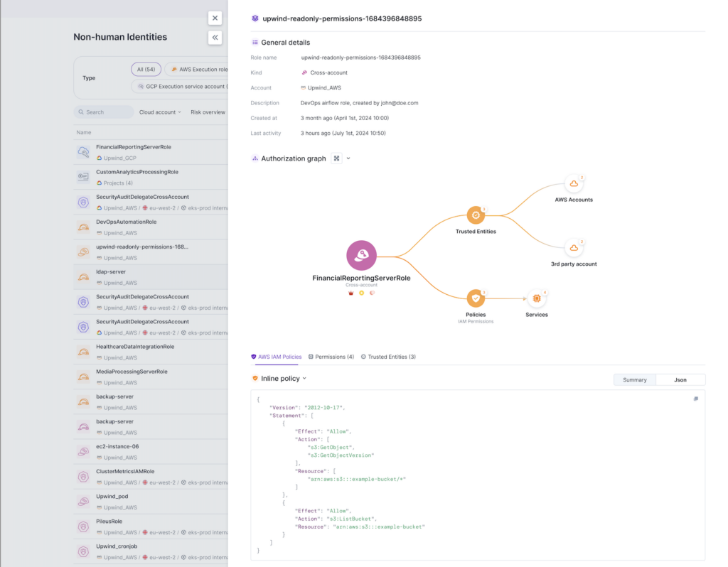
Task: Click the ec2-instance-06 row icon
Action: tap(84, 451)
